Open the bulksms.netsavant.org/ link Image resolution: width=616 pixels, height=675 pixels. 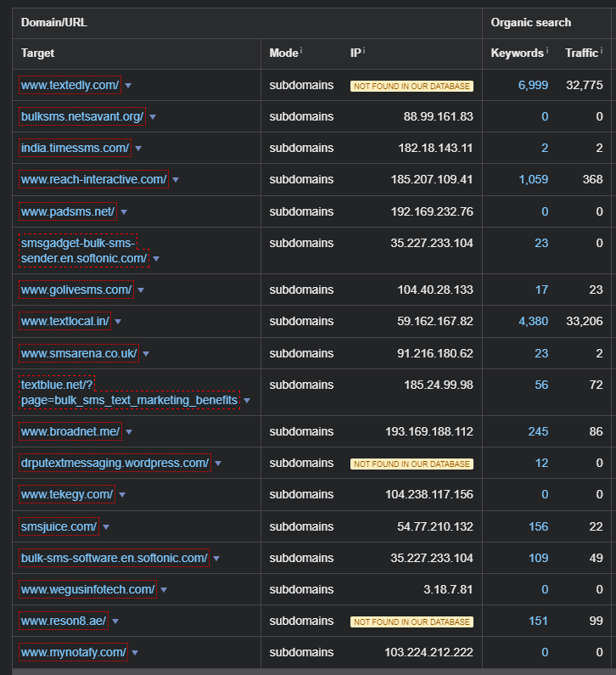tap(82, 116)
